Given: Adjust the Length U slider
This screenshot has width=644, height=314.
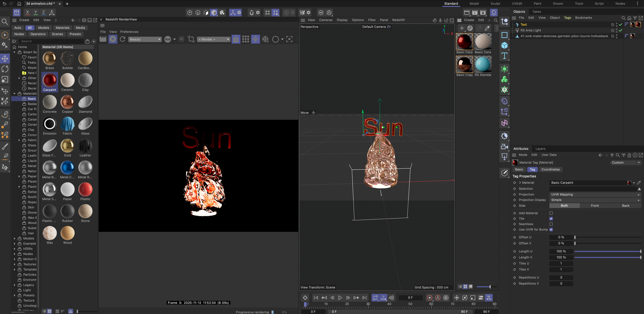Looking at the screenshot, I should [608, 251].
